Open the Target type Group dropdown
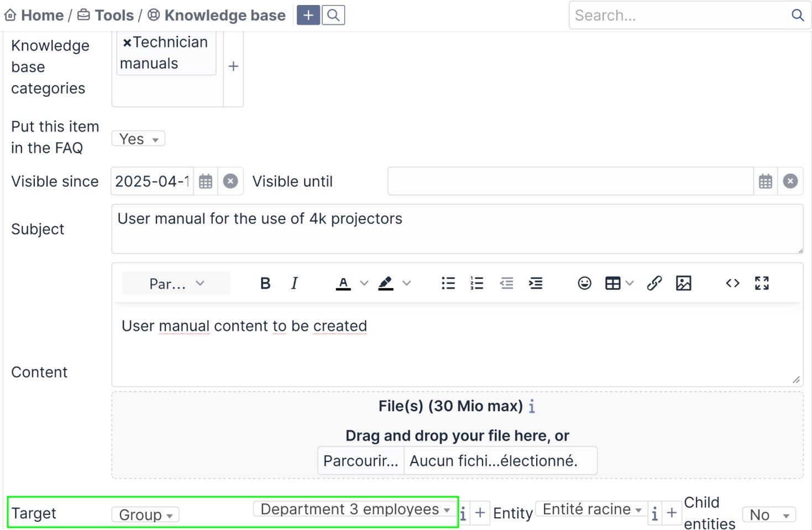This screenshot has width=812, height=530. (145, 515)
